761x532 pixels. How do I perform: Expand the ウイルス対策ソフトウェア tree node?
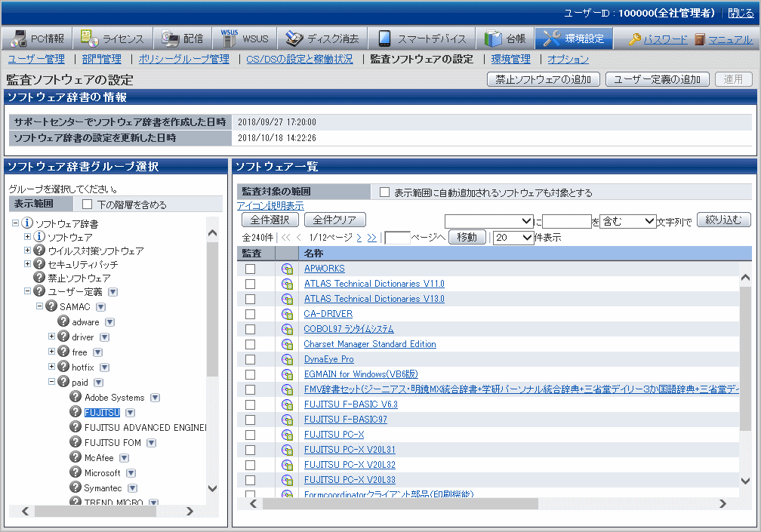click(28, 251)
